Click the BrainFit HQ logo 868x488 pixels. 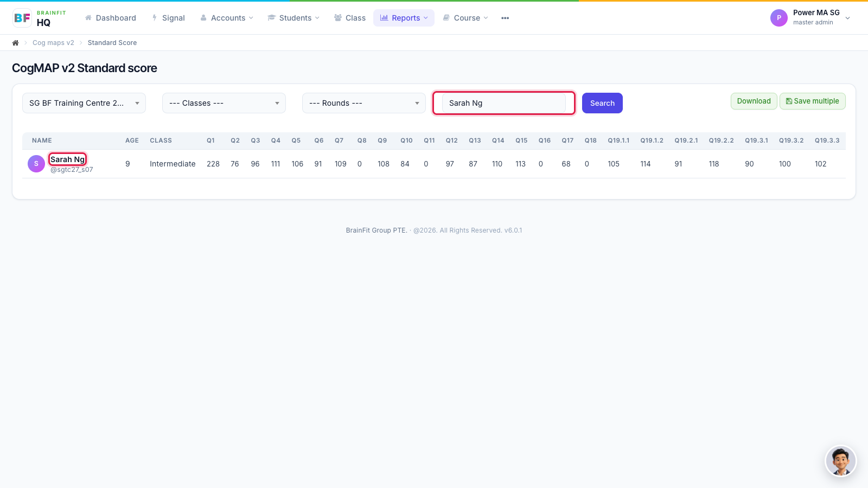(x=39, y=18)
